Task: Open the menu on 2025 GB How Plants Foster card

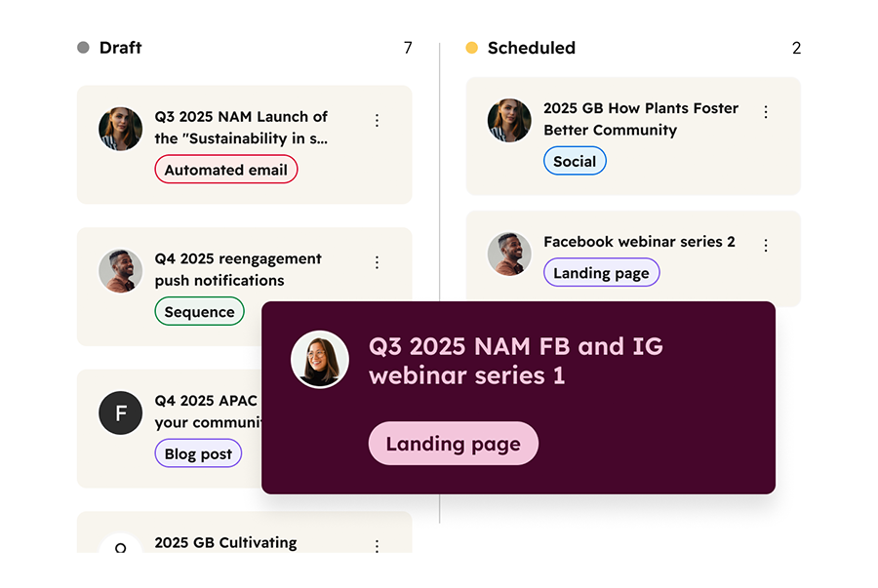Action: tap(767, 111)
